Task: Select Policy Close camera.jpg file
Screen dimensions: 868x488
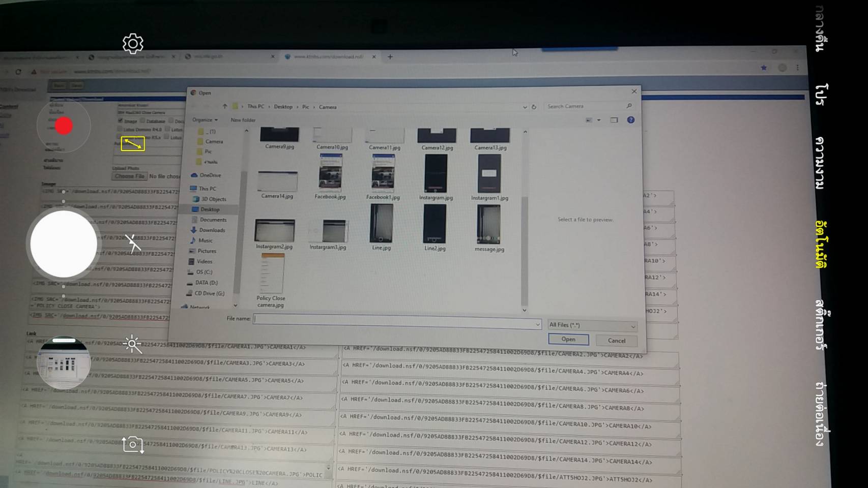Action: 271,281
